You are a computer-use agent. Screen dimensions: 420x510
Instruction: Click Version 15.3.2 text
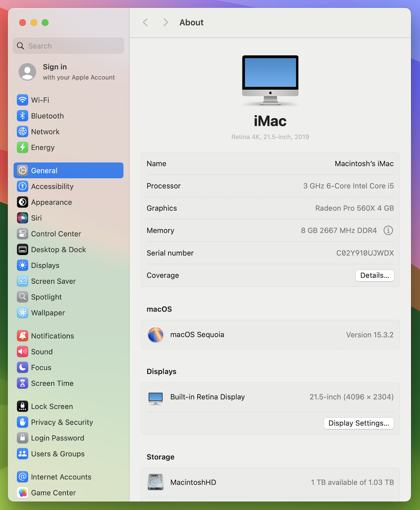point(370,335)
